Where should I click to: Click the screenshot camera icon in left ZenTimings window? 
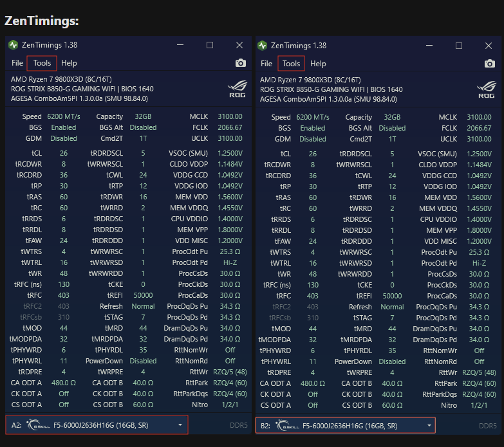(x=241, y=63)
